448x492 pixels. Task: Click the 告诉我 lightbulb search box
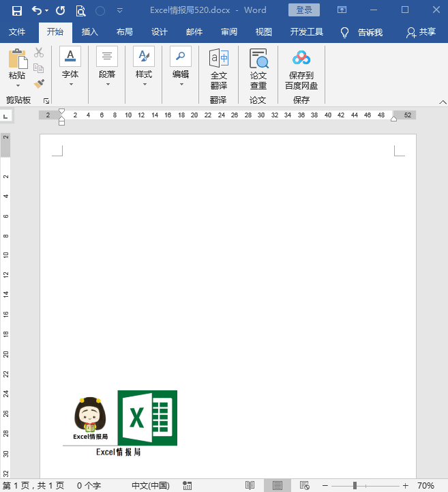click(361, 32)
